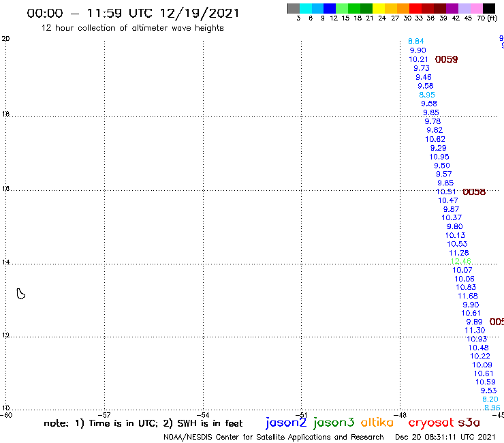
Task: Click the 9.50 wave height reading
Action: pos(442,166)
